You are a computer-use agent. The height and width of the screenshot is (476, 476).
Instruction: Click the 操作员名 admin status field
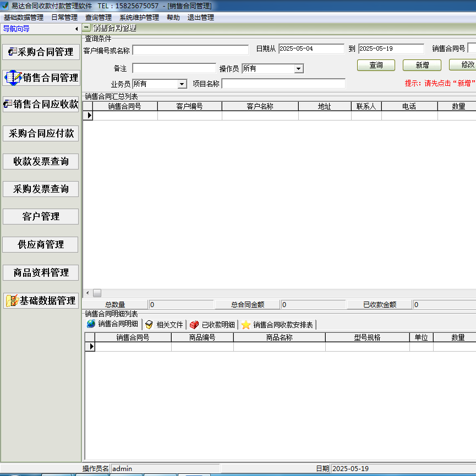[x=165, y=468]
